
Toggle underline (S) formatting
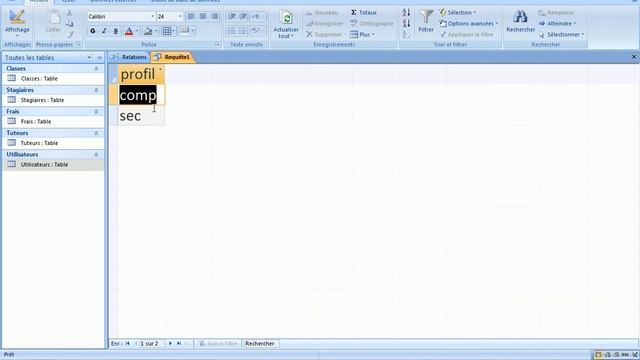coord(116,31)
